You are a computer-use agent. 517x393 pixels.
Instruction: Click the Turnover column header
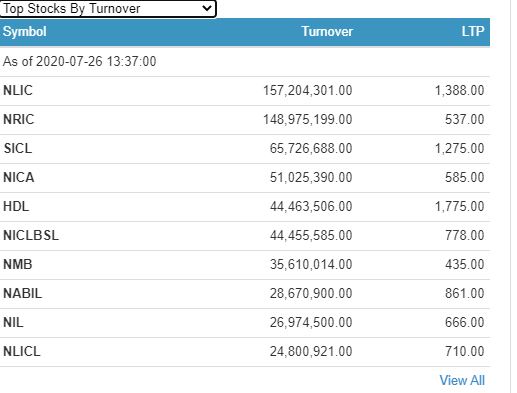(x=327, y=32)
